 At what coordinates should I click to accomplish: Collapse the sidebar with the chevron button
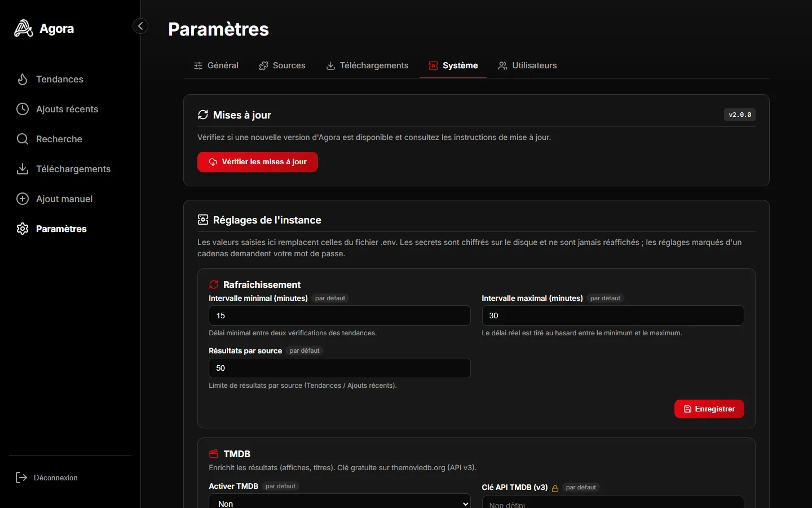(x=140, y=26)
